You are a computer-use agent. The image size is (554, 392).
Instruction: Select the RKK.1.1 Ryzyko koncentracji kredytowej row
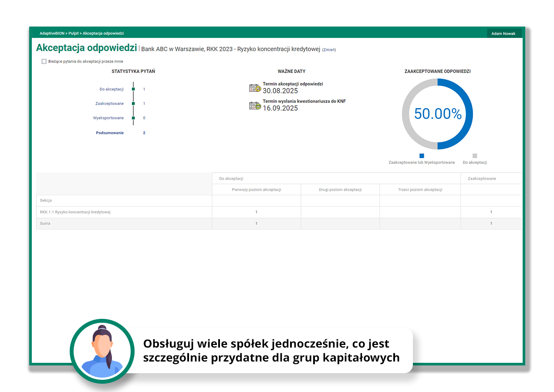click(75, 212)
